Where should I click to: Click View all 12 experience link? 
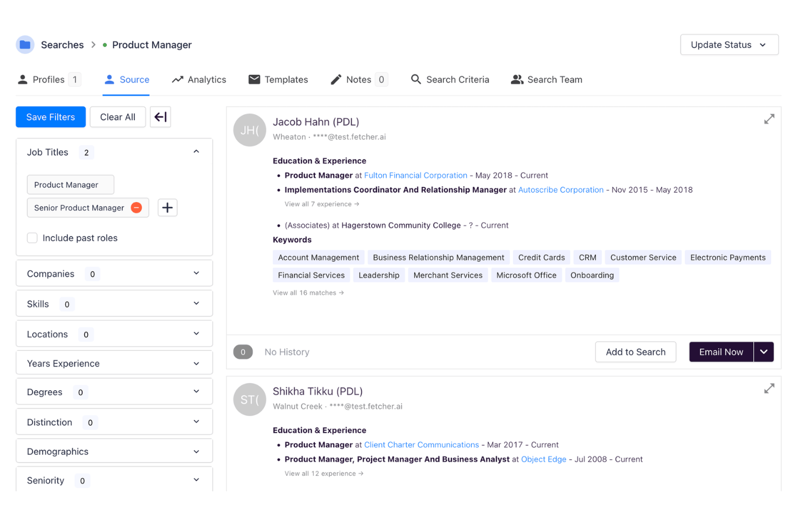coord(324,474)
